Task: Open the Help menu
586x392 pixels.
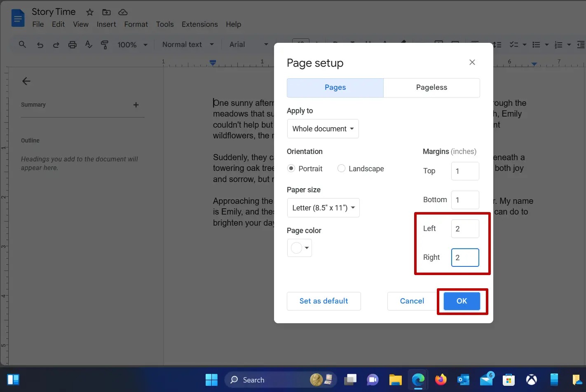Action: point(233,24)
